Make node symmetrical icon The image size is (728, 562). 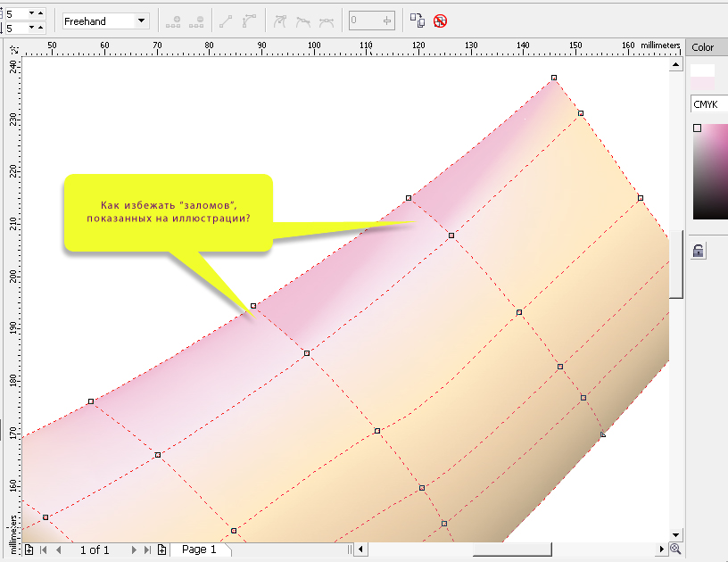(327, 21)
